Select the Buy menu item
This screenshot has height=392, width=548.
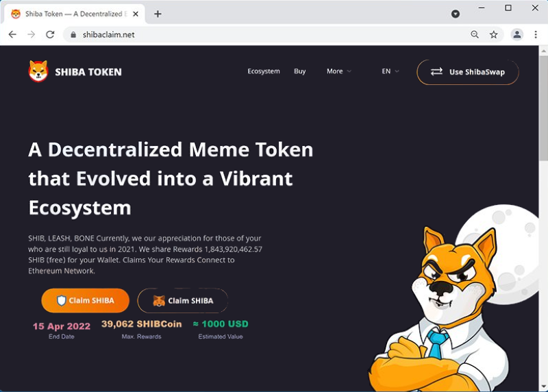[x=299, y=71]
